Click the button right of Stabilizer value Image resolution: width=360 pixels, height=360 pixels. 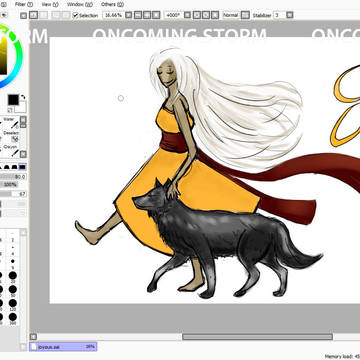tap(290, 15)
